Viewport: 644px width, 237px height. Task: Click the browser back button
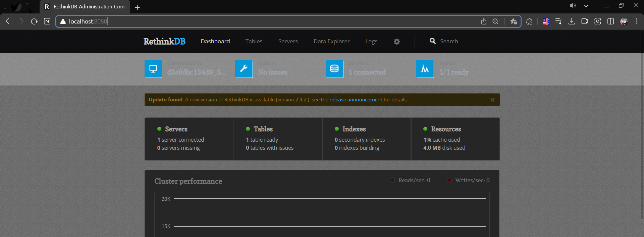(x=8, y=21)
